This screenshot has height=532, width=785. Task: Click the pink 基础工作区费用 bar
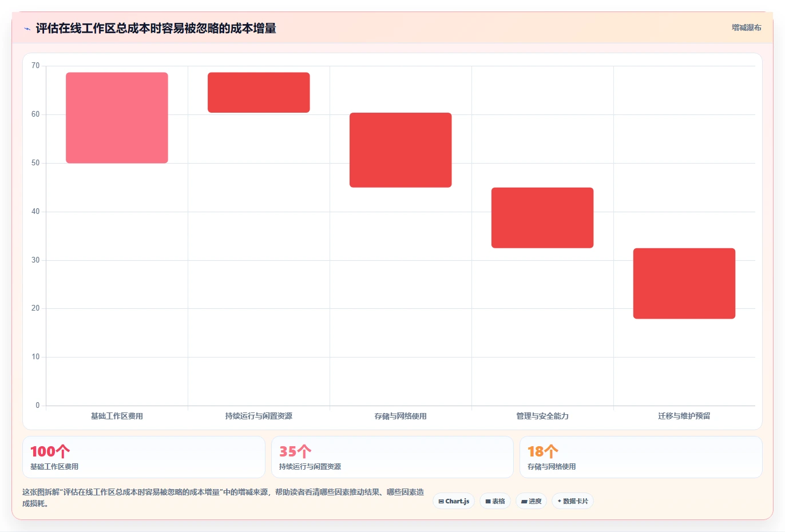117,118
